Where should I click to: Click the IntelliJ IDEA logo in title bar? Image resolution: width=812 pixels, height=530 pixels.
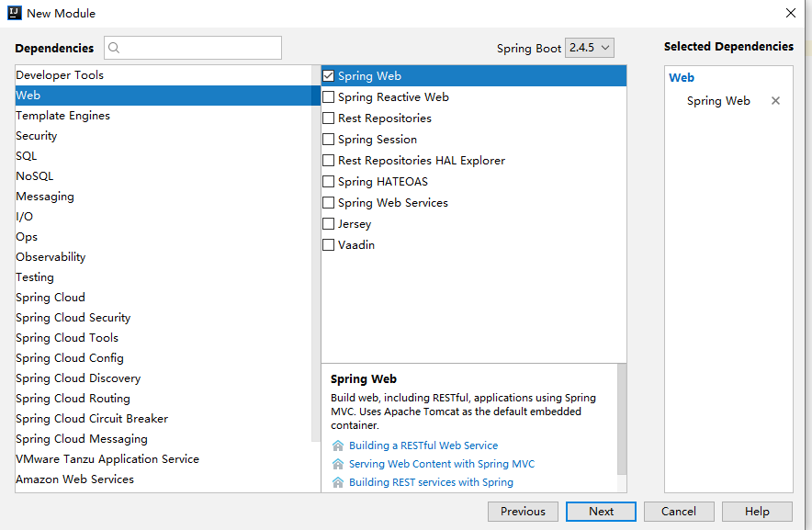pos(14,13)
